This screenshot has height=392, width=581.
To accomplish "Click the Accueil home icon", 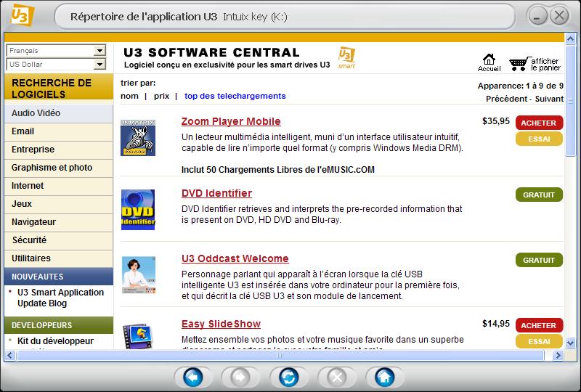I will point(489,60).
